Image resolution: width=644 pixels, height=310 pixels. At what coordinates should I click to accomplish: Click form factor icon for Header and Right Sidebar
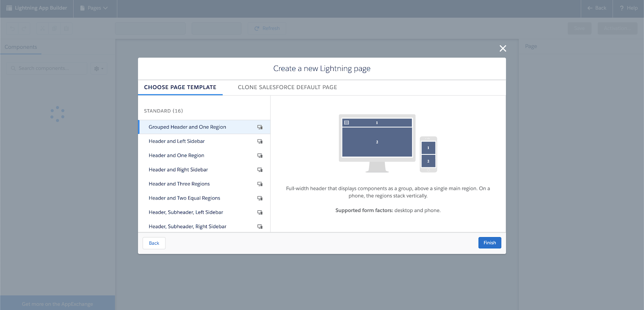pyautogui.click(x=260, y=170)
